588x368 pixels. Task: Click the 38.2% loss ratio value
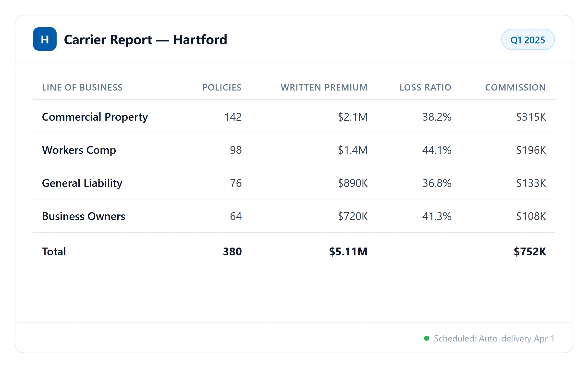437,117
